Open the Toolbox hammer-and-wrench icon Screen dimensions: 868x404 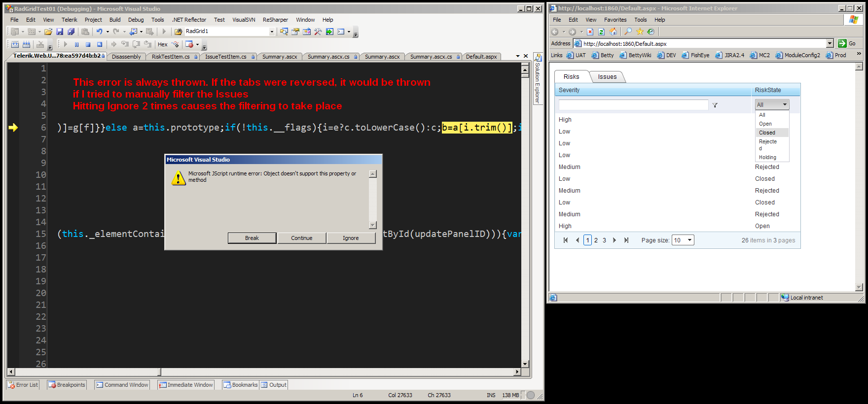(318, 32)
